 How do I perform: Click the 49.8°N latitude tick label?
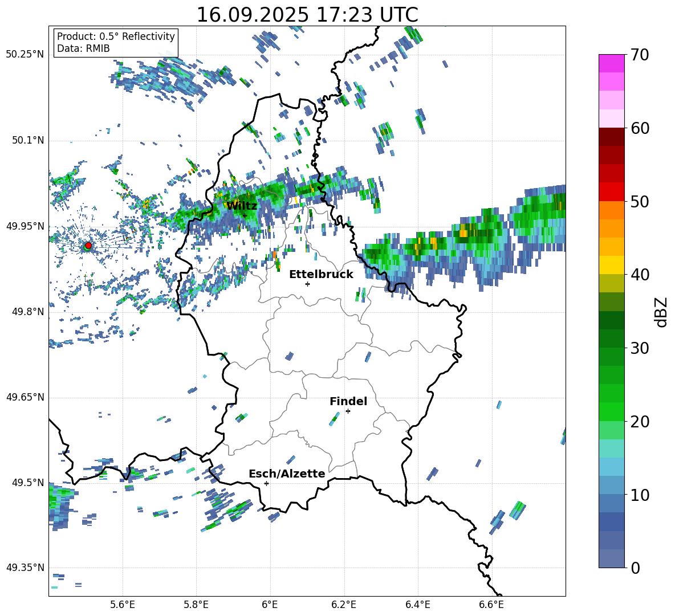[x=28, y=312]
